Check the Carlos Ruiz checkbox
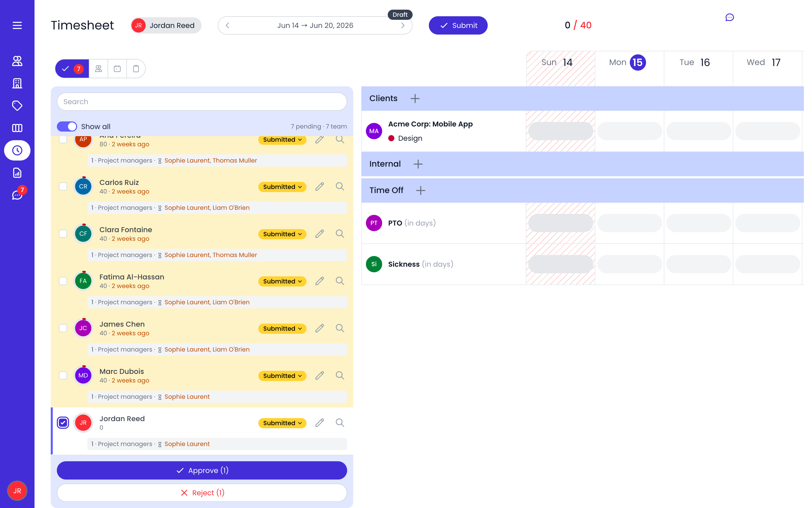 point(63,186)
